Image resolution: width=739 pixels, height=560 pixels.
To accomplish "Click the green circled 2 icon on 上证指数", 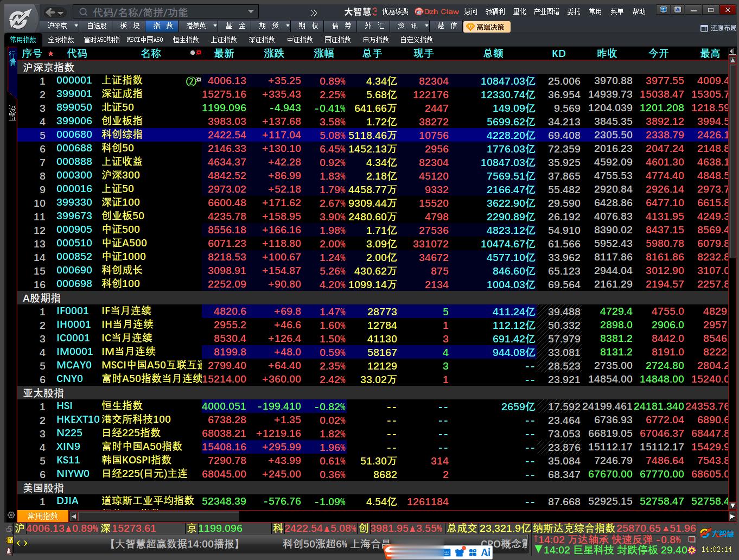I will pos(190,81).
